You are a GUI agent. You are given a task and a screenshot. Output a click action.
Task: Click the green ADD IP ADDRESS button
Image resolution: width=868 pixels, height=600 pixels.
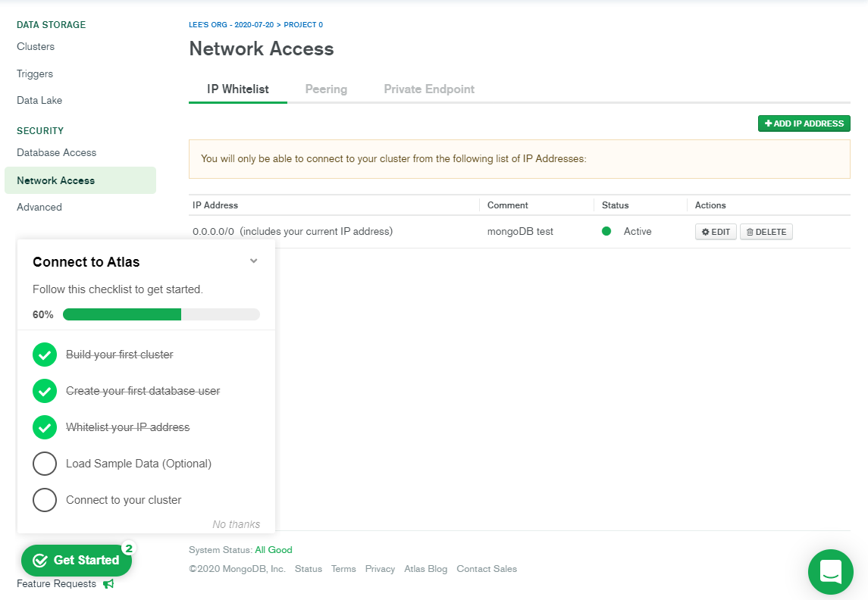coord(804,123)
